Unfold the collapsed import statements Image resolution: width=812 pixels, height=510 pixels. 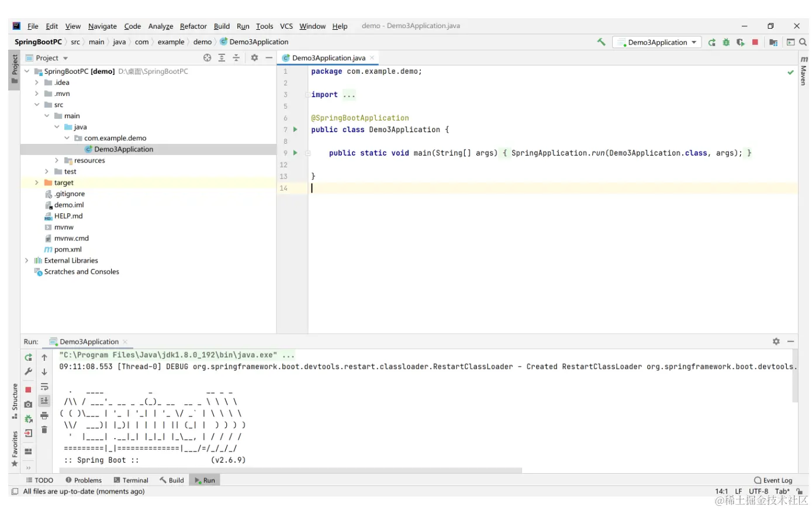click(349, 95)
